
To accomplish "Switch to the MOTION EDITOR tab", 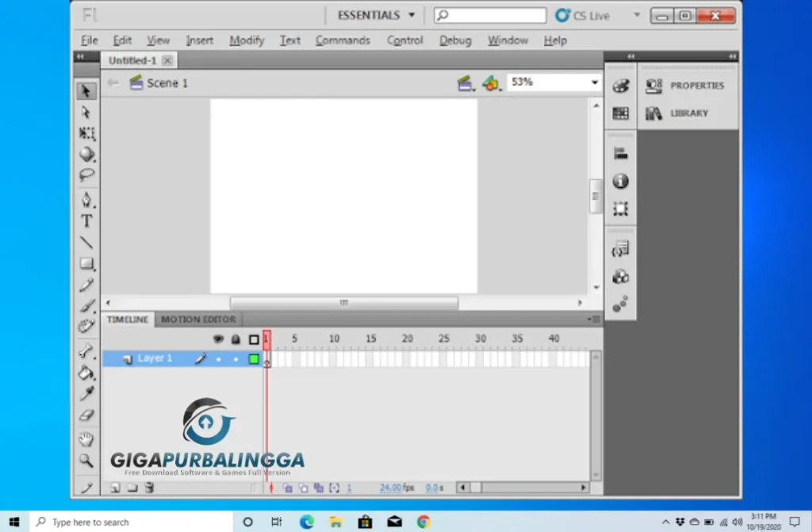I will coord(197,319).
